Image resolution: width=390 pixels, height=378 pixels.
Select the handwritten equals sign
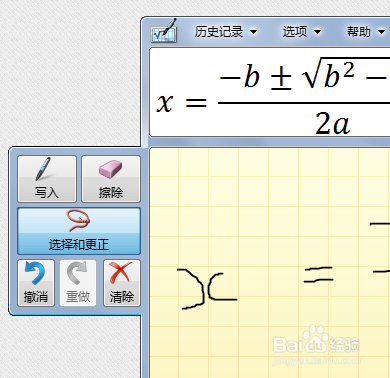click(x=319, y=275)
